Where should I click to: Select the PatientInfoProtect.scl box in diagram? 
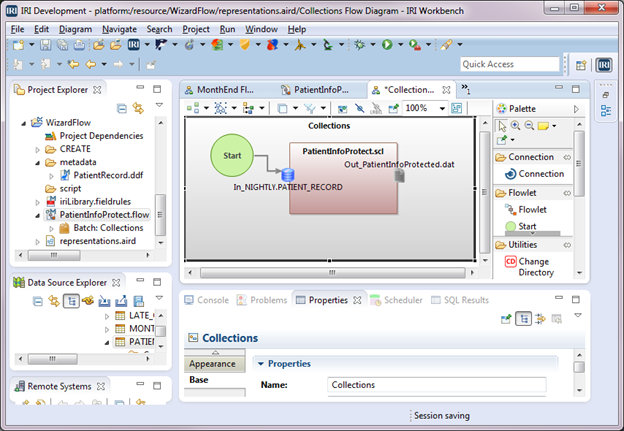pyautogui.click(x=343, y=178)
